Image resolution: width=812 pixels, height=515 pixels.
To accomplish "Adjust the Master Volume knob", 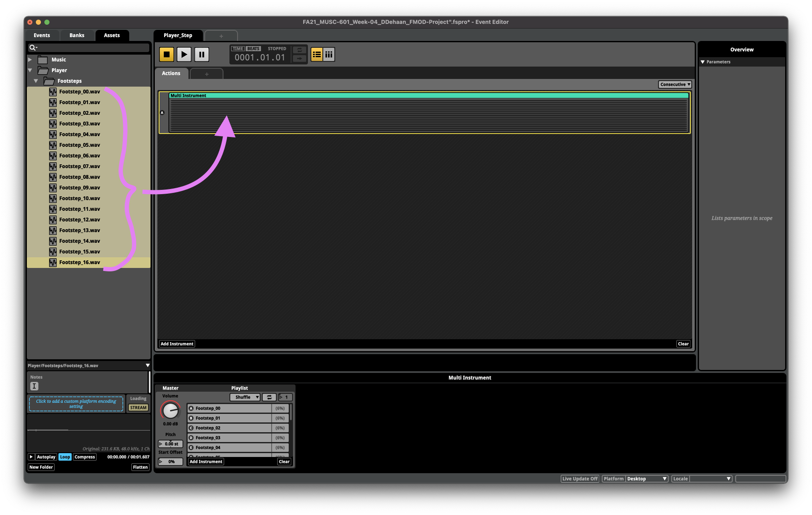I will (x=170, y=411).
